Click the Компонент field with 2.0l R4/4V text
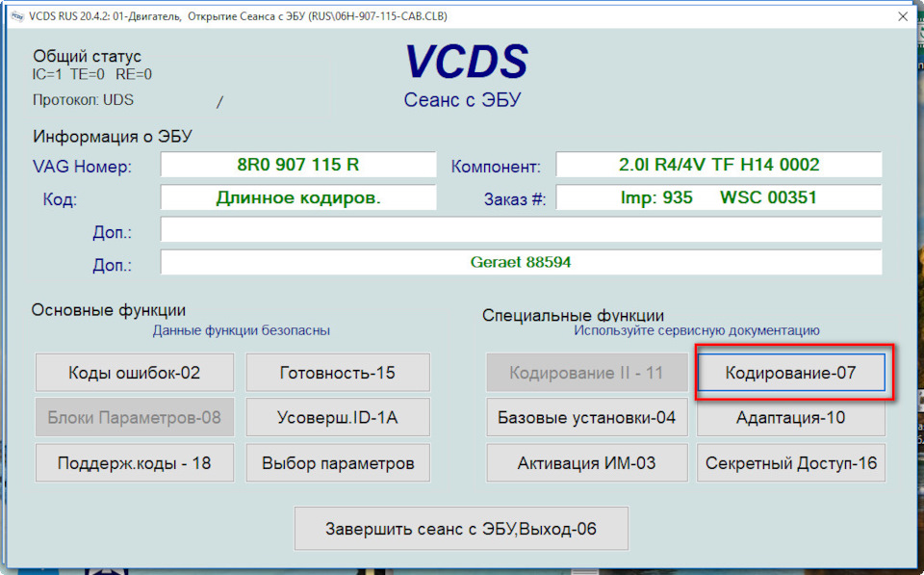924x575 pixels. [718, 165]
